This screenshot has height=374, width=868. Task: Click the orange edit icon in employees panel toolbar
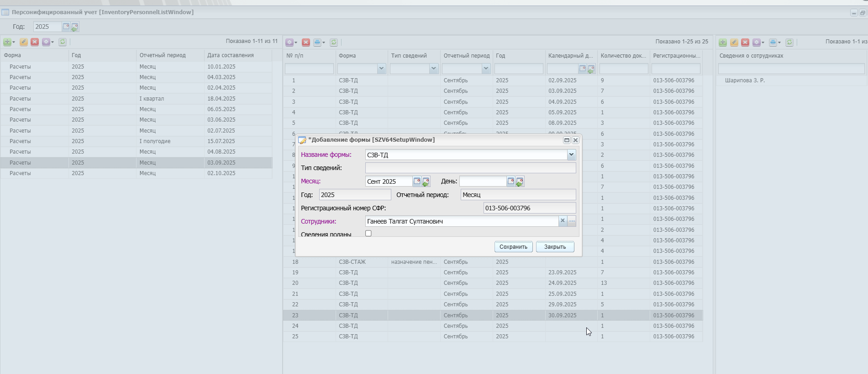click(734, 43)
